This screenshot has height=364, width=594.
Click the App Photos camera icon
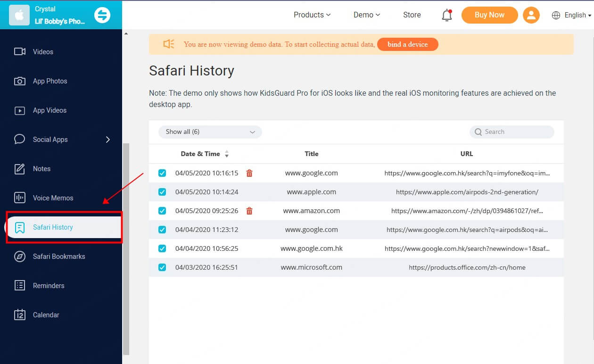tap(20, 81)
